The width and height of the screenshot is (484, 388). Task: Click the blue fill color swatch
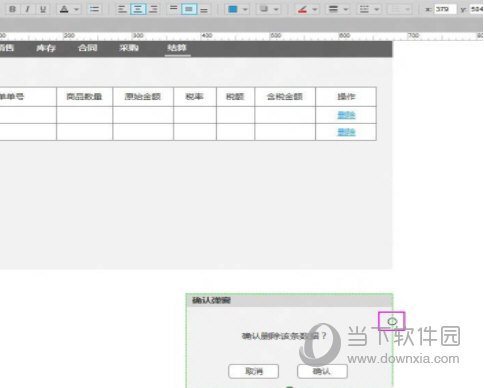point(233,9)
